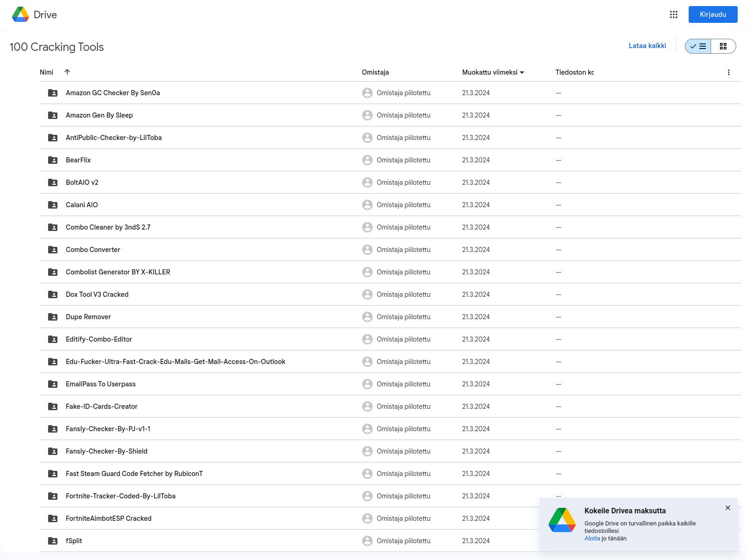Open the Editify-Combo-Editor folder name

coord(99,339)
